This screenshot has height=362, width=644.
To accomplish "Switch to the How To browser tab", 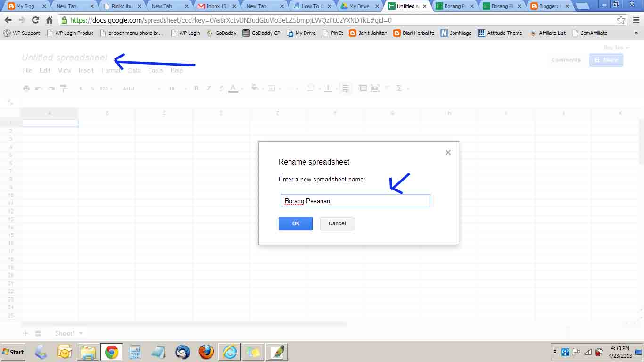I will (x=312, y=6).
